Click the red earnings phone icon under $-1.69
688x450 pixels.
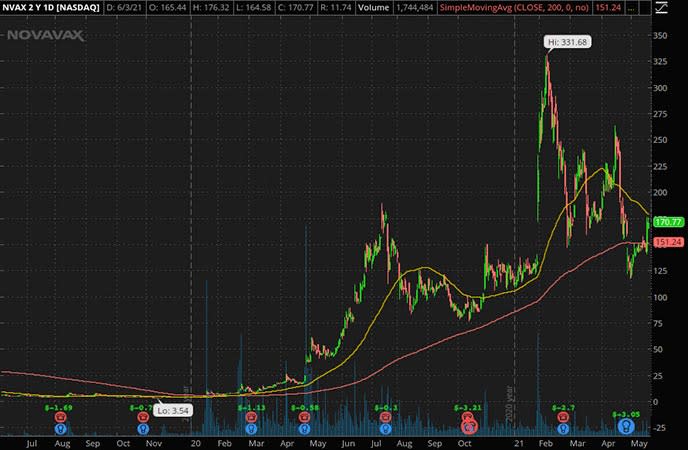click(x=62, y=417)
